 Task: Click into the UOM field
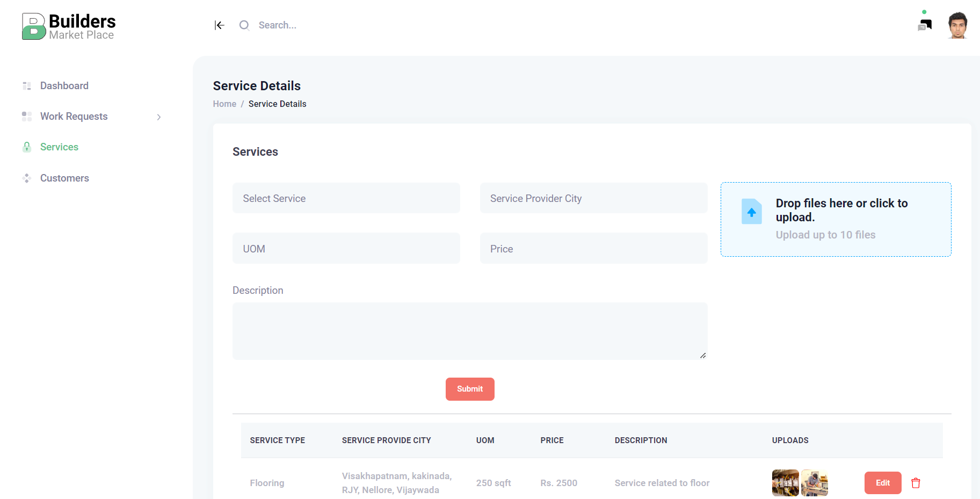click(x=346, y=249)
